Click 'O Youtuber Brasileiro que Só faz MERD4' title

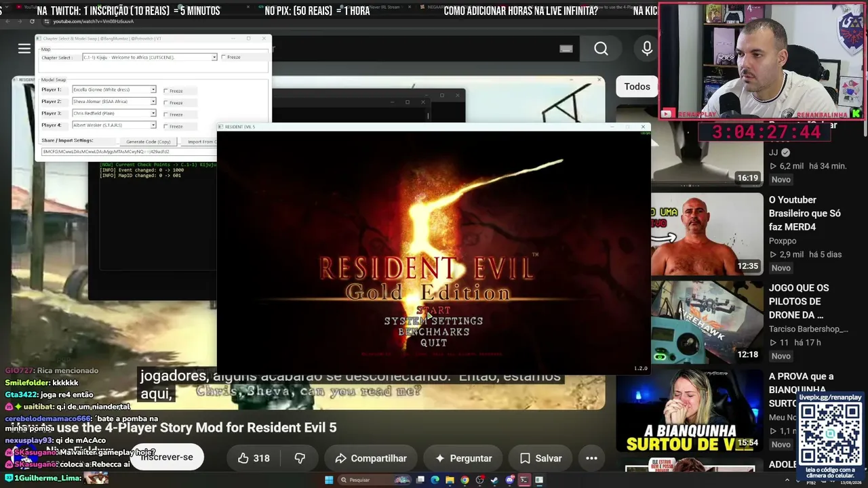tap(805, 213)
